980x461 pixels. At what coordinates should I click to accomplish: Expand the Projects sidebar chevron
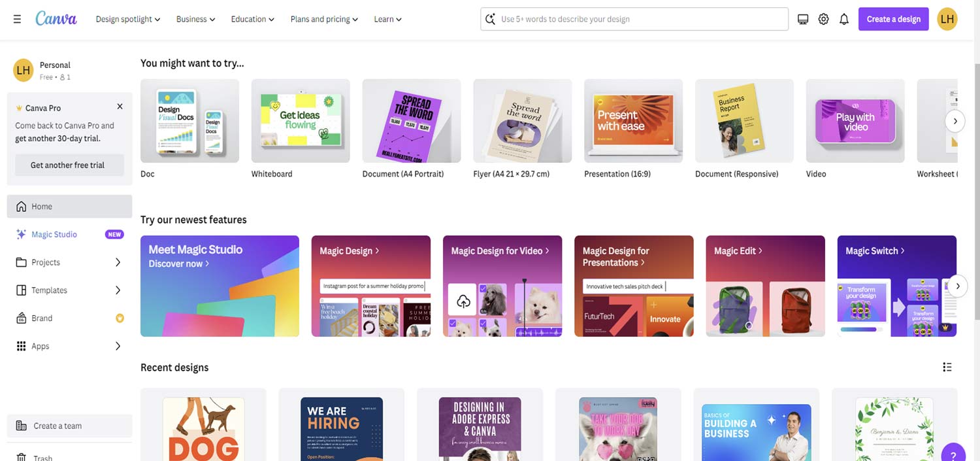tap(118, 262)
